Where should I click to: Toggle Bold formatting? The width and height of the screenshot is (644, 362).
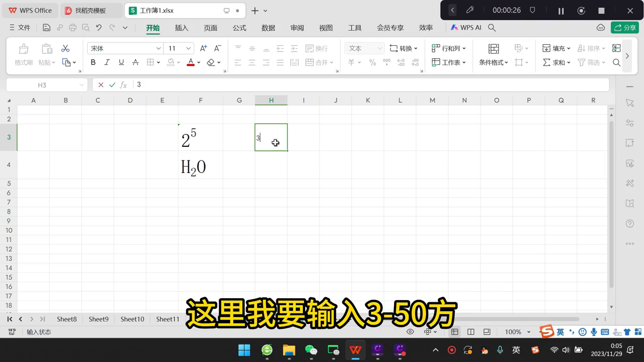point(93,62)
